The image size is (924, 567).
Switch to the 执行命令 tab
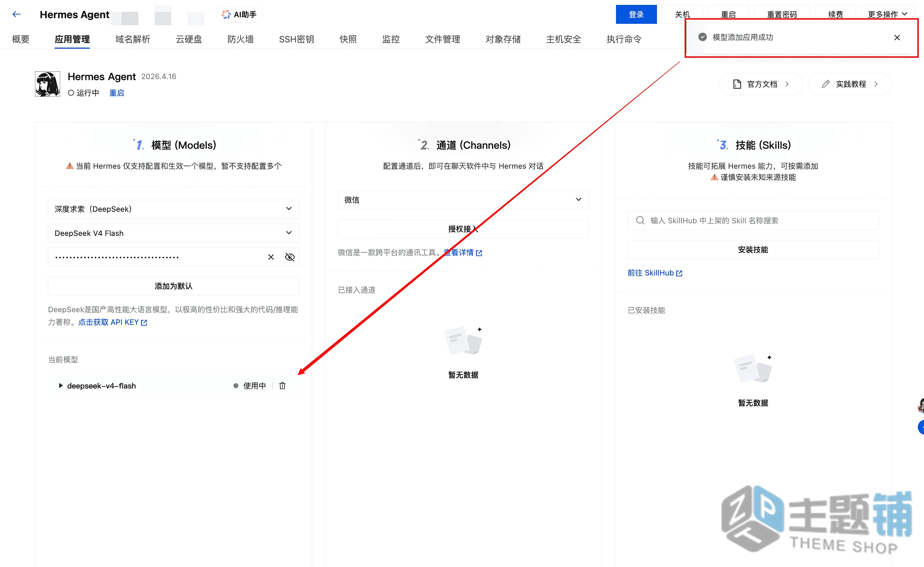624,39
